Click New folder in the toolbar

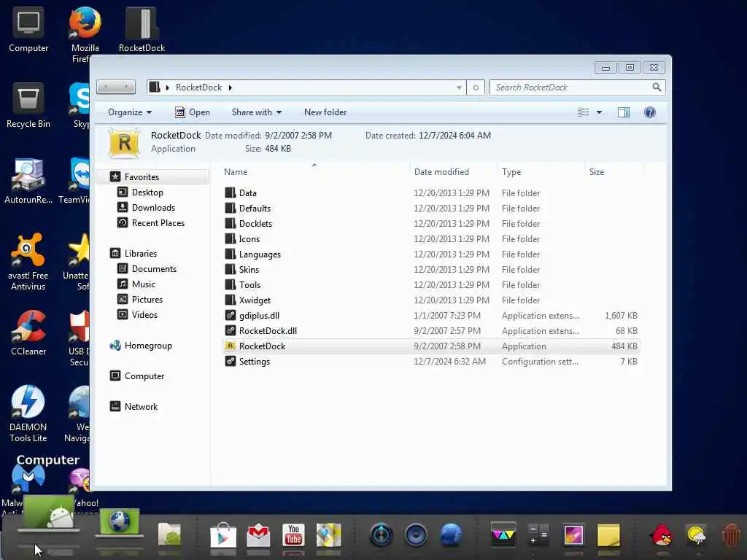point(325,112)
